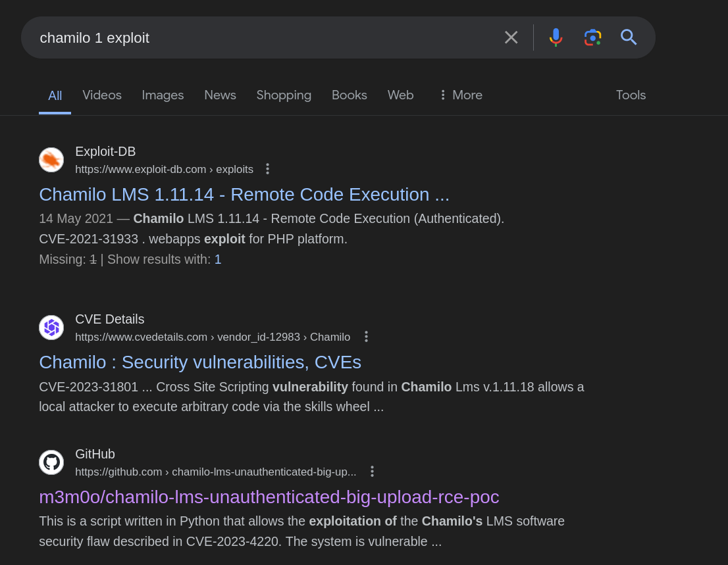Submit search with magnifying glass icon
This screenshot has width=728, height=565.
tap(629, 37)
